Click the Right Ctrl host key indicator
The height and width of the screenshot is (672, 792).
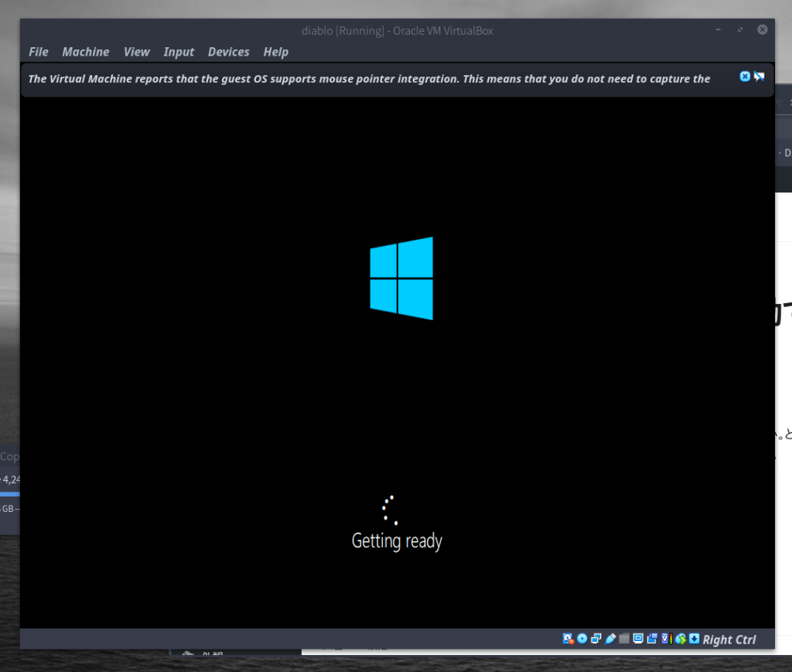(729, 640)
